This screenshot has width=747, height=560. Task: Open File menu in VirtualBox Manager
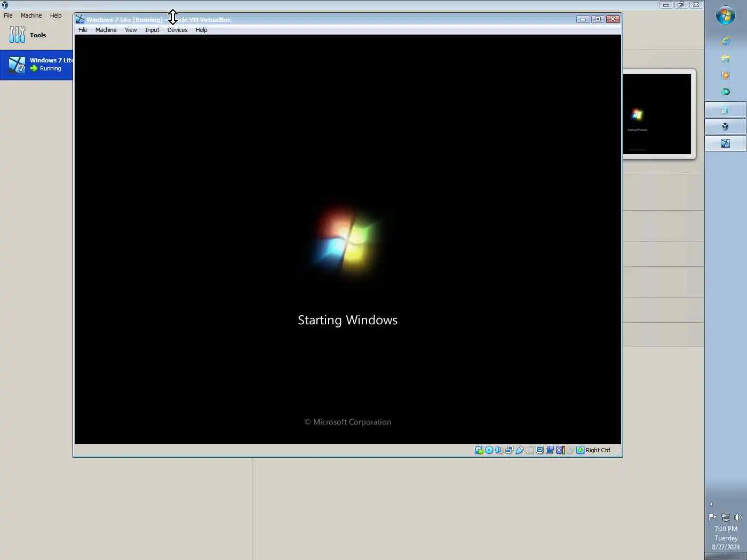[8, 15]
